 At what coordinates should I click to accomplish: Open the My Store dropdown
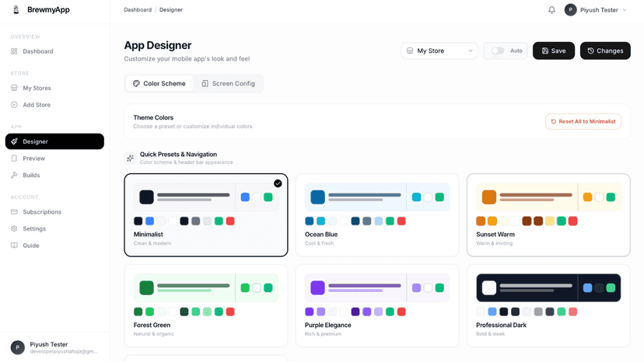point(439,51)
